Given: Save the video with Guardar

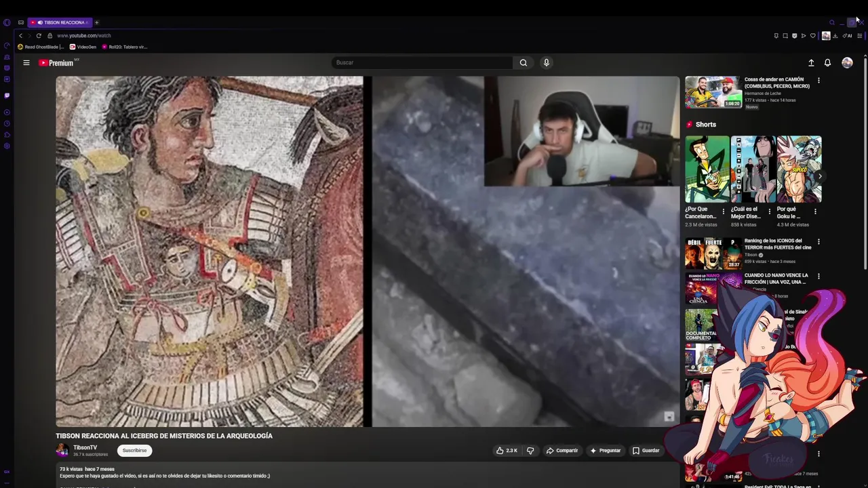Looking at the screenshot, I should tap(646, 450).
